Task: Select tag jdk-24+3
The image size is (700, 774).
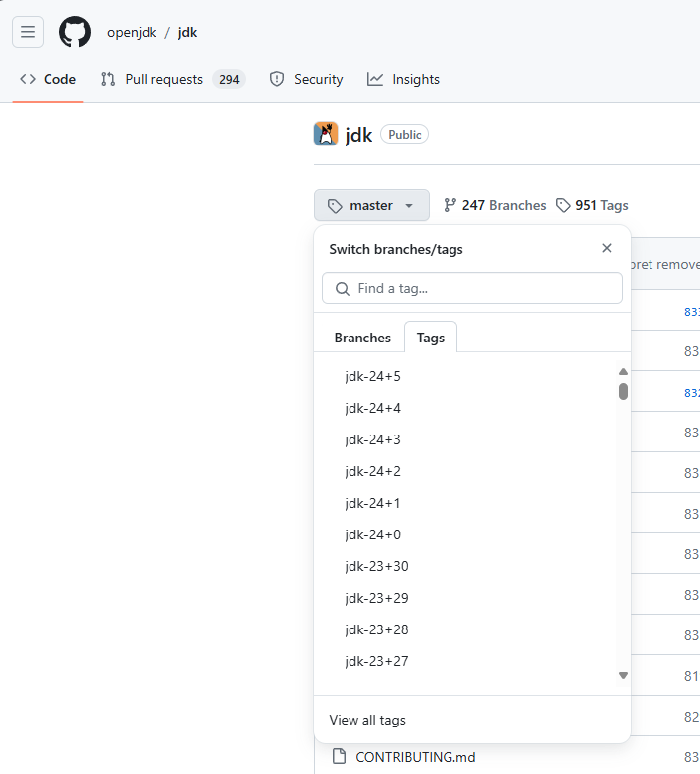Action: [x=372, y=439]
